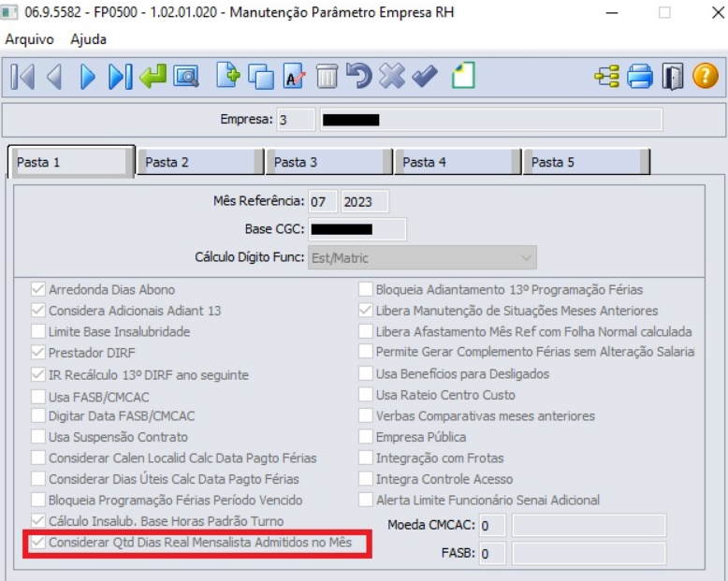Click the Base CGC field
The height and width of the screenshot is (581, 728).
click(x=357, y=229)
